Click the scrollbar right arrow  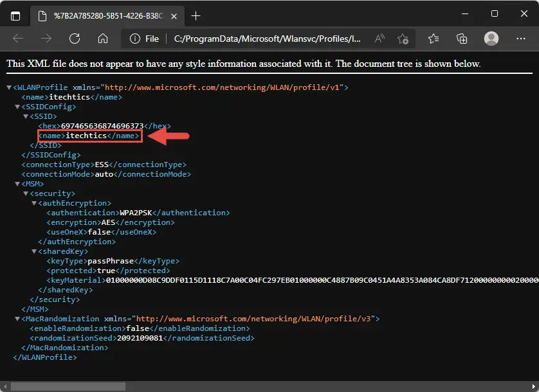click(x=534, y=386)
